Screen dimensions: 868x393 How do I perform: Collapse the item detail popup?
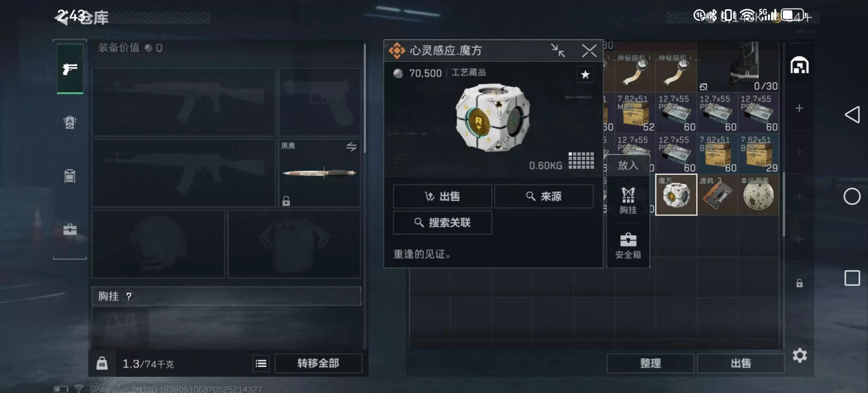(x=557, y=50)
